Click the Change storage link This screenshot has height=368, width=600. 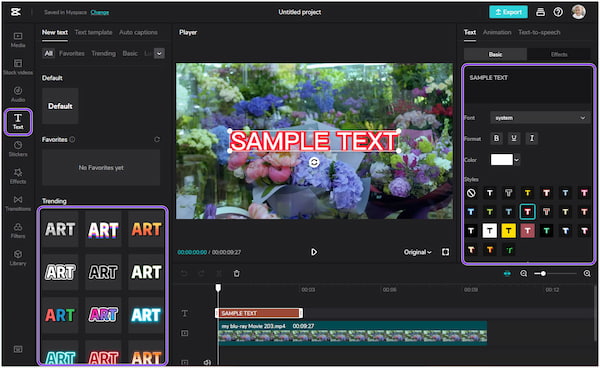pyautogui.click(x=100, y=12)
